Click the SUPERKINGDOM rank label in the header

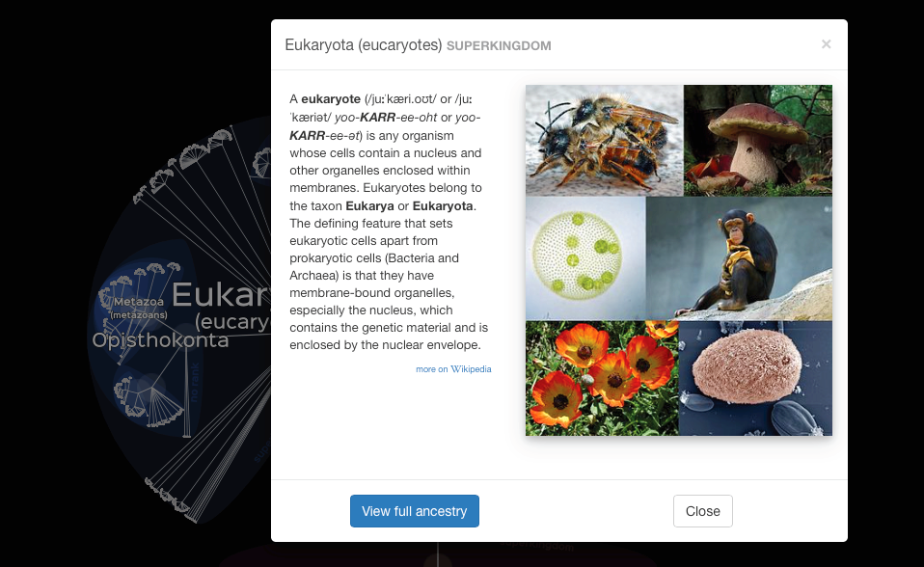pyautogui.click(x=499, y=46)
